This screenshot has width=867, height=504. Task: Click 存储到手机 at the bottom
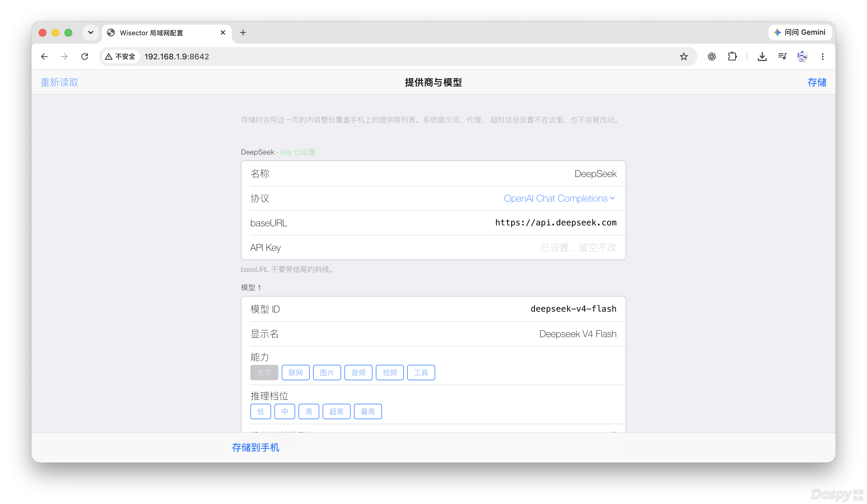click(x=255, y=447)
